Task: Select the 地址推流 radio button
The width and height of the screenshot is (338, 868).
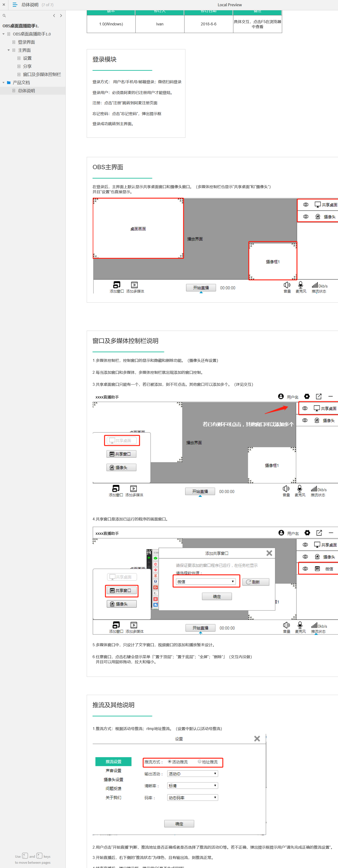Action: [200, 762]
